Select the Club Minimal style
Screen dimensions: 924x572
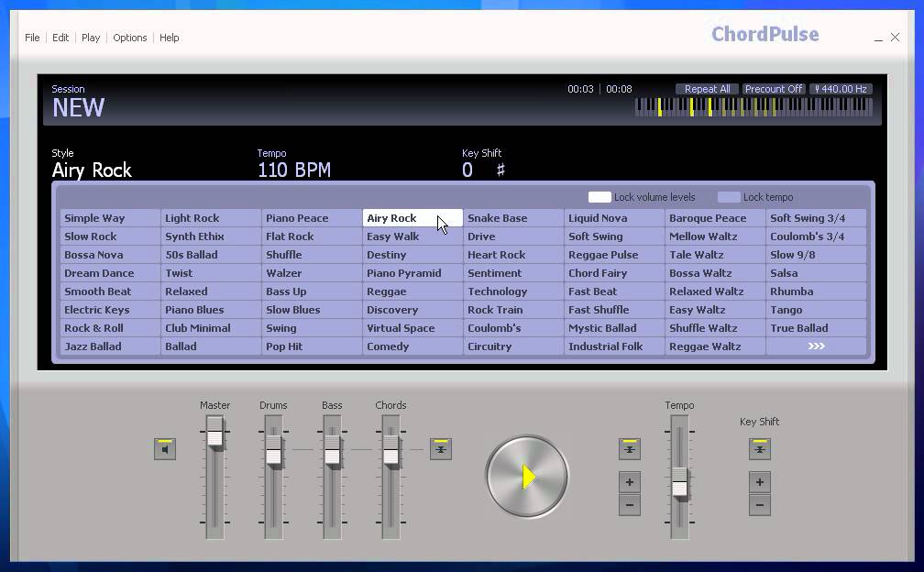[211, 328]
